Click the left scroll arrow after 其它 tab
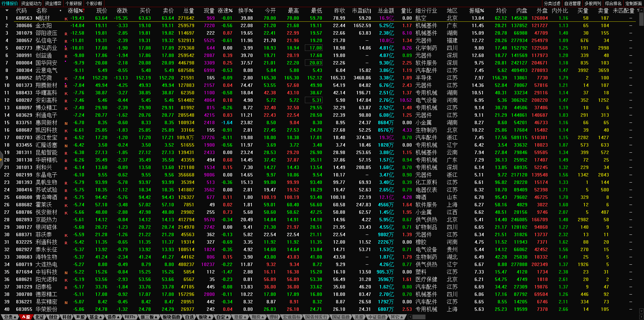 410,317
